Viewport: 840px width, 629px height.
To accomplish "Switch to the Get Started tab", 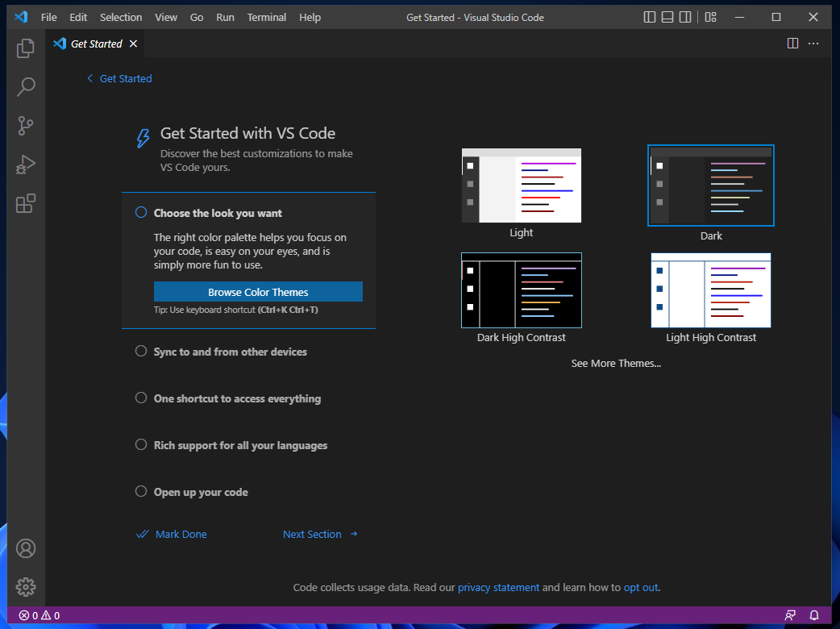I will [95, 44].
